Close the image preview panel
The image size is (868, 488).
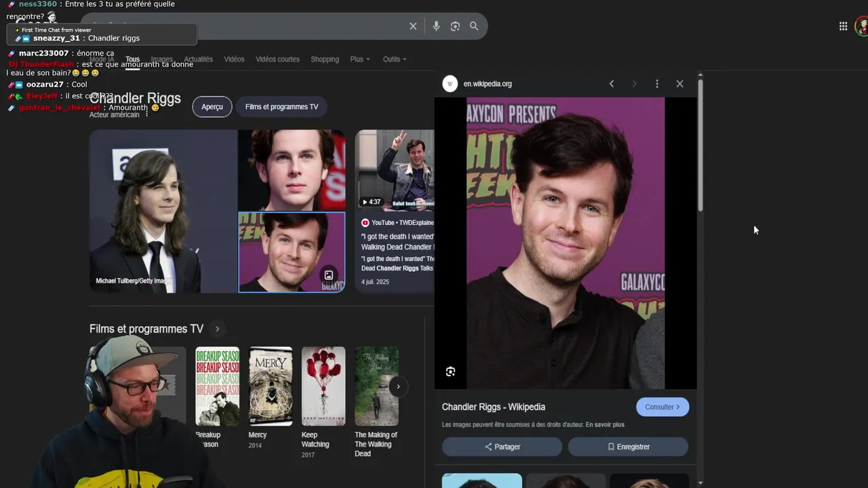pos(679,84)
